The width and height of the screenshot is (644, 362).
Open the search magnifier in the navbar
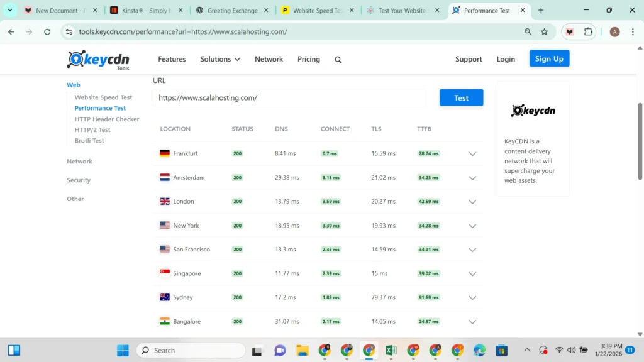click(x=338, y=59)
